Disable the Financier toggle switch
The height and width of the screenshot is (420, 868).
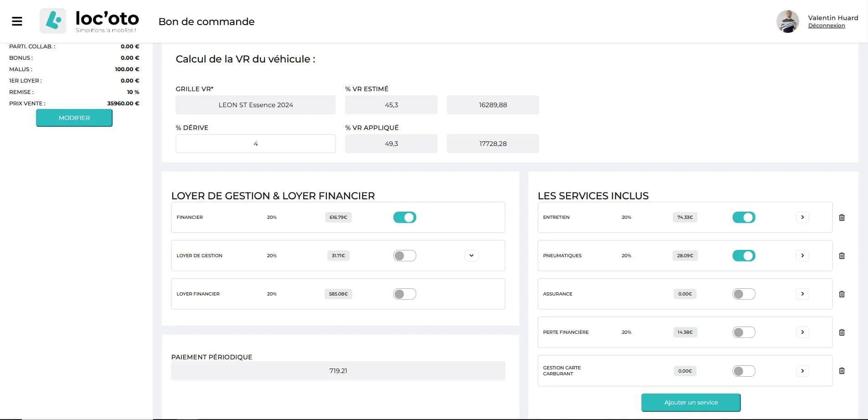point(404,218)
